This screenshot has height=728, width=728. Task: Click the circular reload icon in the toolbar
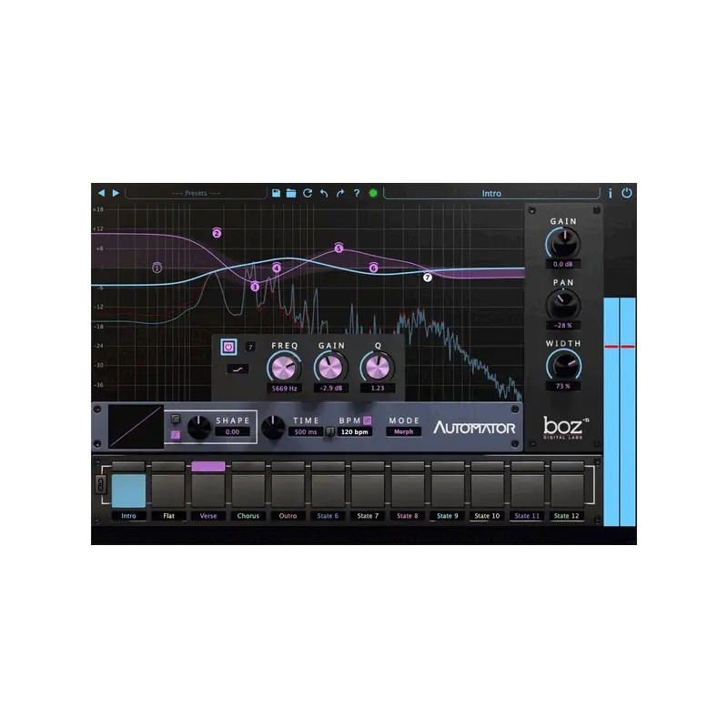[308, 193]
